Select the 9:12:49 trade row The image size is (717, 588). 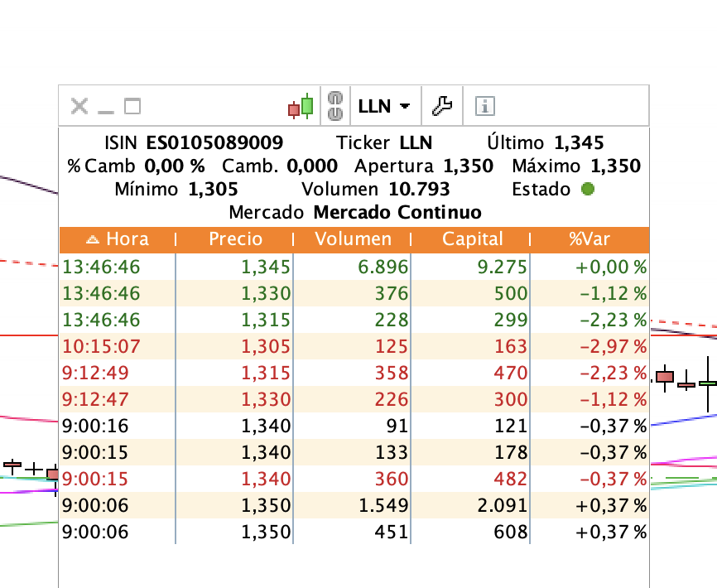click(354, 373)
